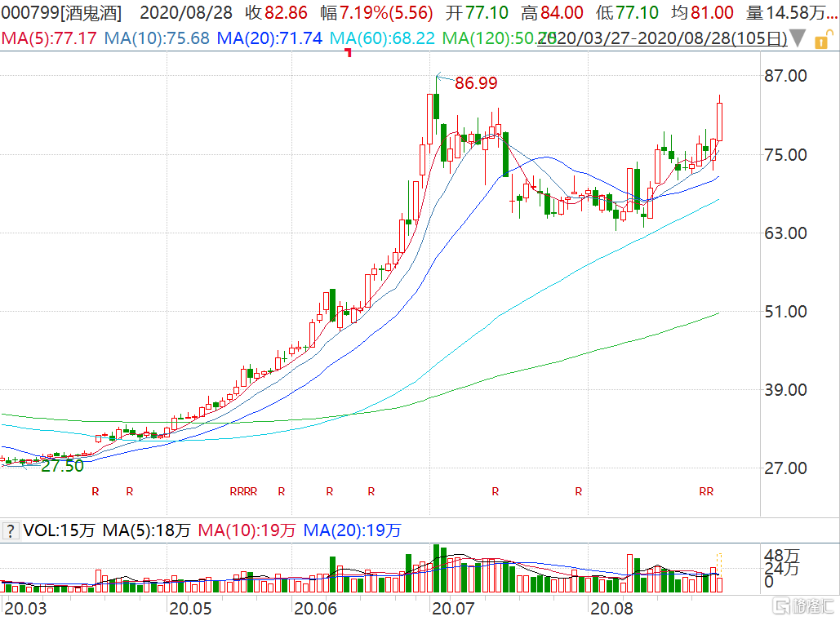Click the average price 均81.00

click(x=702, y=13)
